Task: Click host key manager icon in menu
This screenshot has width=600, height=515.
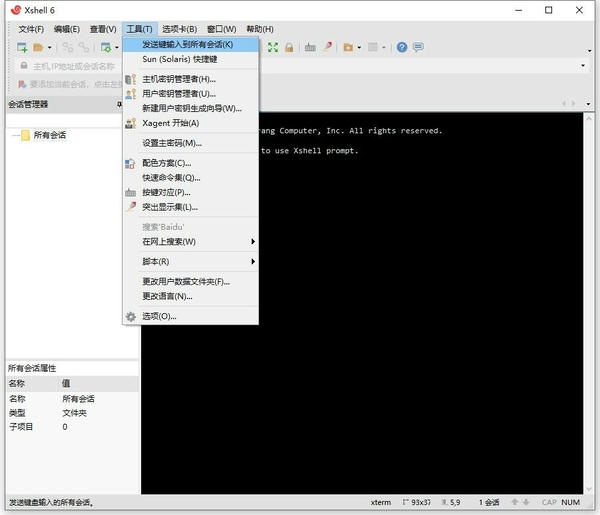Action: [131, 79]
